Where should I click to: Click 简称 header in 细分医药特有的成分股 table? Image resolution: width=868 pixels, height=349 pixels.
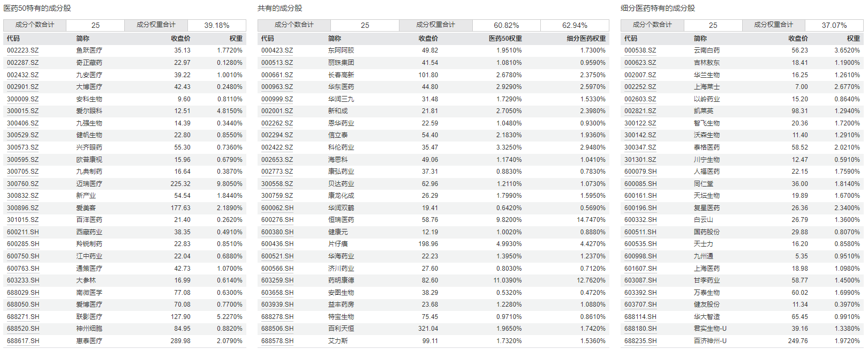tap(700, 39)
